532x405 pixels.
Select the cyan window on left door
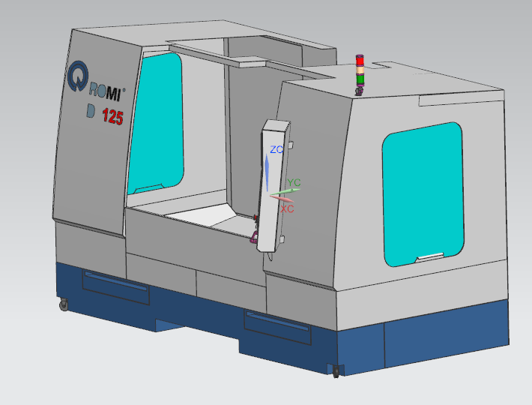pos(157,123)
